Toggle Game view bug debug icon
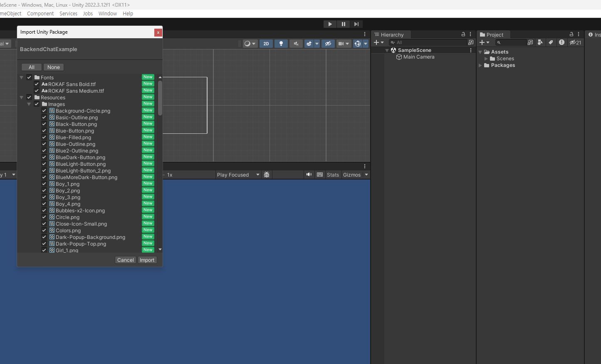The height and width of the screenshot is (364, 601). tap(267, 175)
